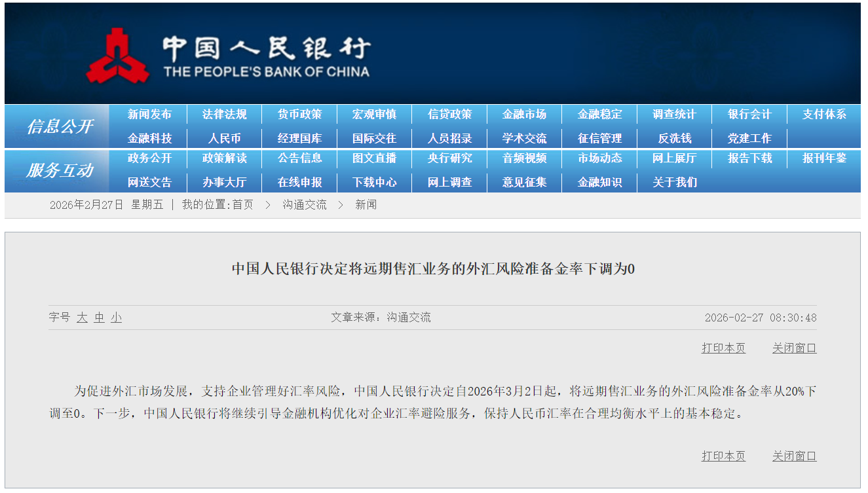
Task: Open the 人民币 navigation link
Action: [224, 139]
